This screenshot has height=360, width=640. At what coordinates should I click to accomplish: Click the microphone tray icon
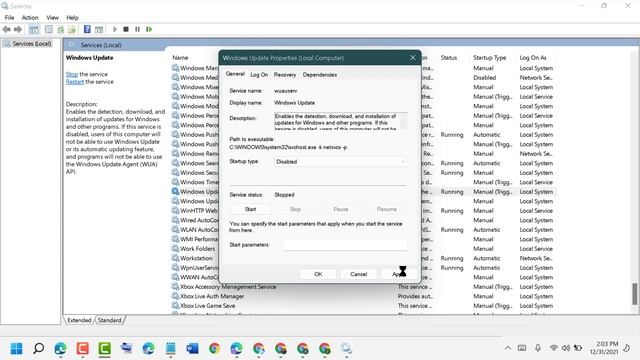point(538,348)
